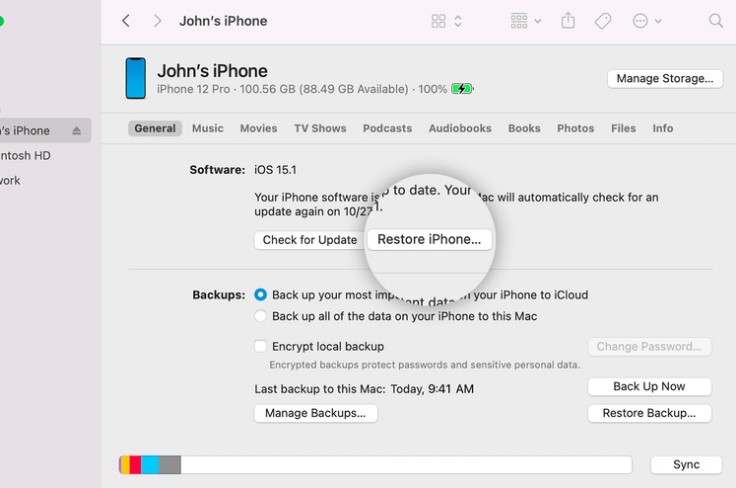Open Finder search magnifier
This screenshot has height=488, width=736.
[x=715, y=21]
